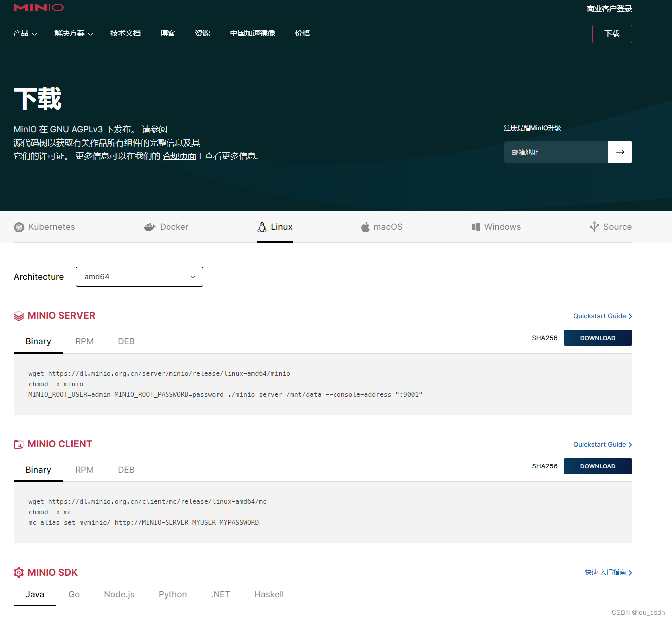Click the MINIO_ROOT_USER server start command

pos(225,395)
